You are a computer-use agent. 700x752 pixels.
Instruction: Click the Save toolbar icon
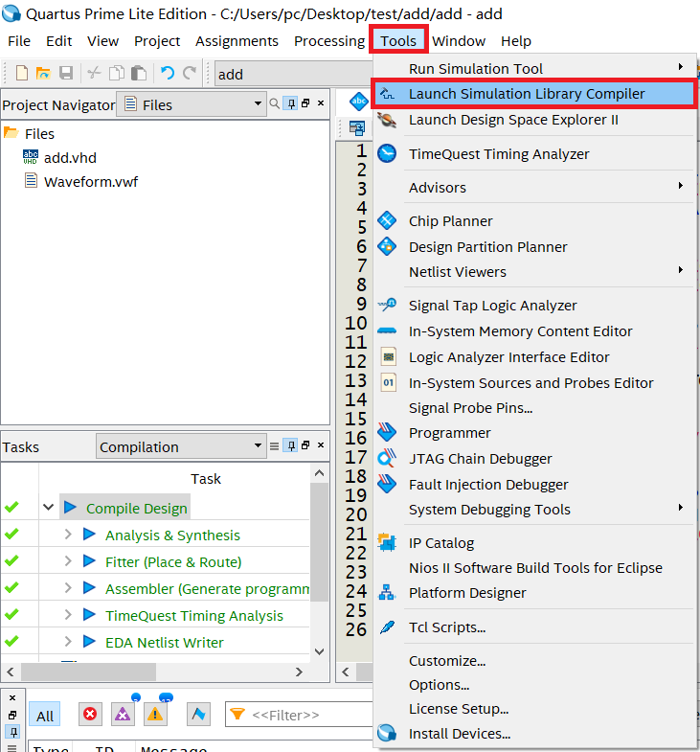click(x=66, y=73)
